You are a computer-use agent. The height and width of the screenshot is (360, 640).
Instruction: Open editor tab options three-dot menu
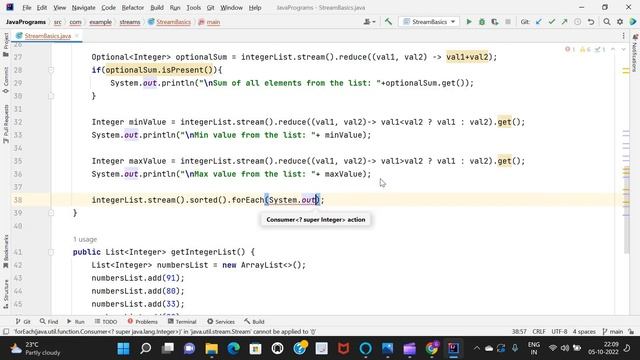(623, 36)
